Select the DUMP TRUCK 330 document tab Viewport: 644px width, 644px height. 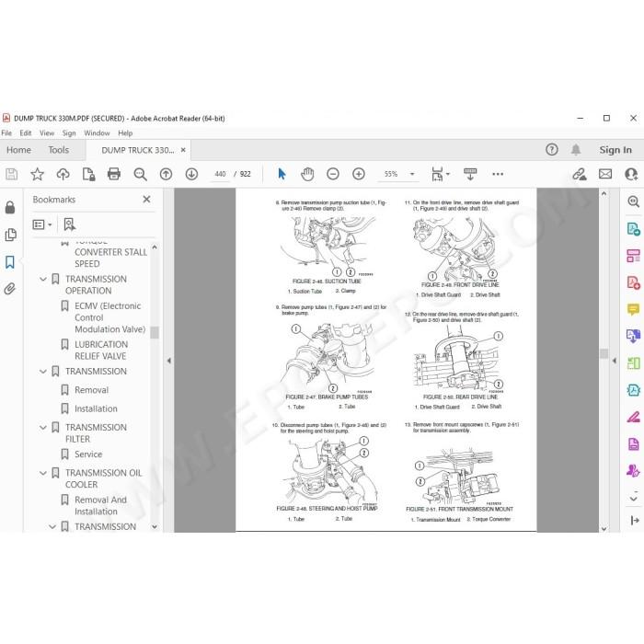138,150
